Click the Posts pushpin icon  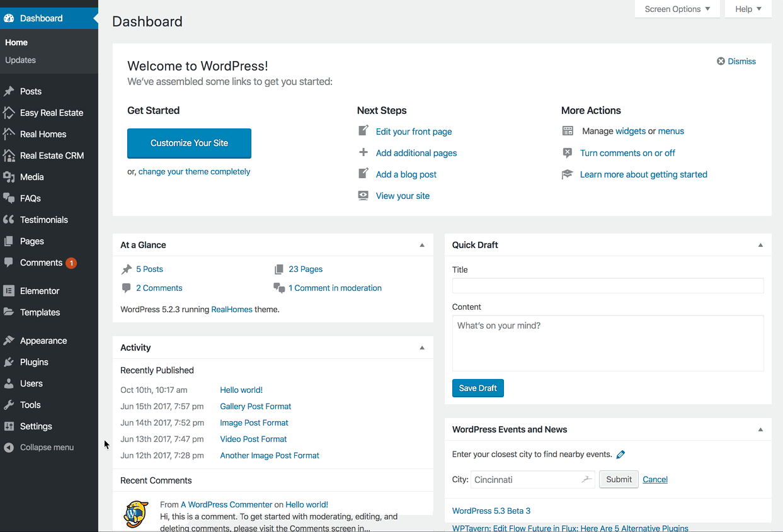click(x=9, y=91)
